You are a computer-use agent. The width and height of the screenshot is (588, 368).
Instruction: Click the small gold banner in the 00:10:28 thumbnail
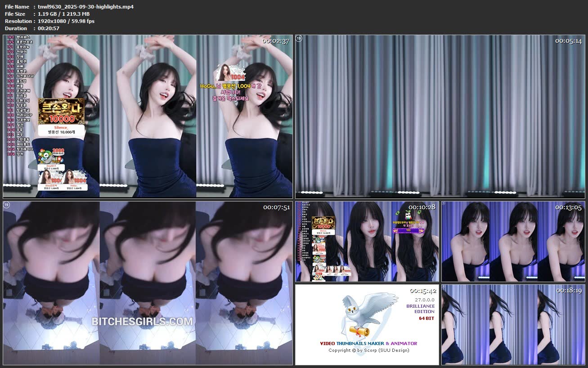tap(324, 223)
